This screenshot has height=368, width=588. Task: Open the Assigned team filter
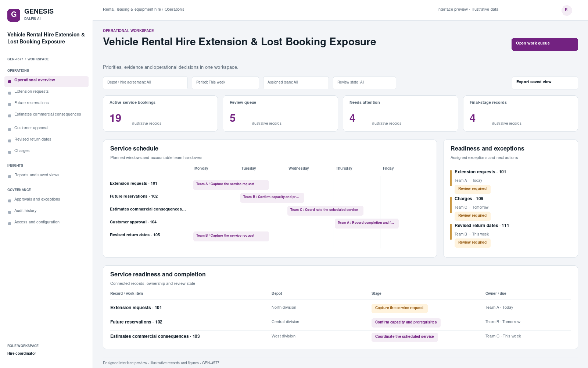tap(296, 83)
